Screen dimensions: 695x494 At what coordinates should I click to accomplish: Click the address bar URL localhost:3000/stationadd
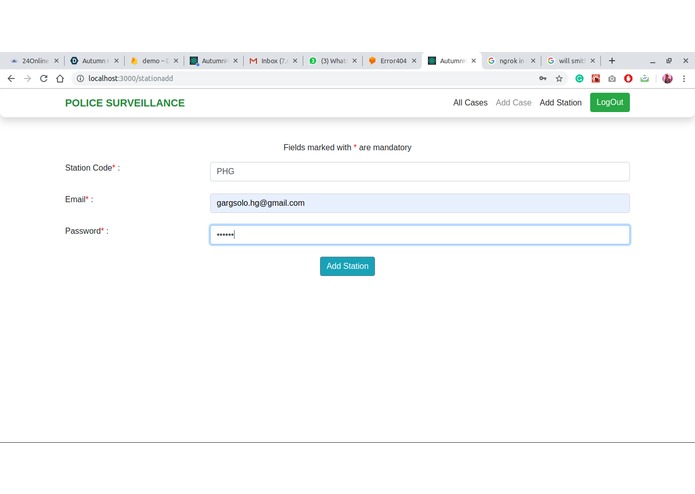point(131,78)
